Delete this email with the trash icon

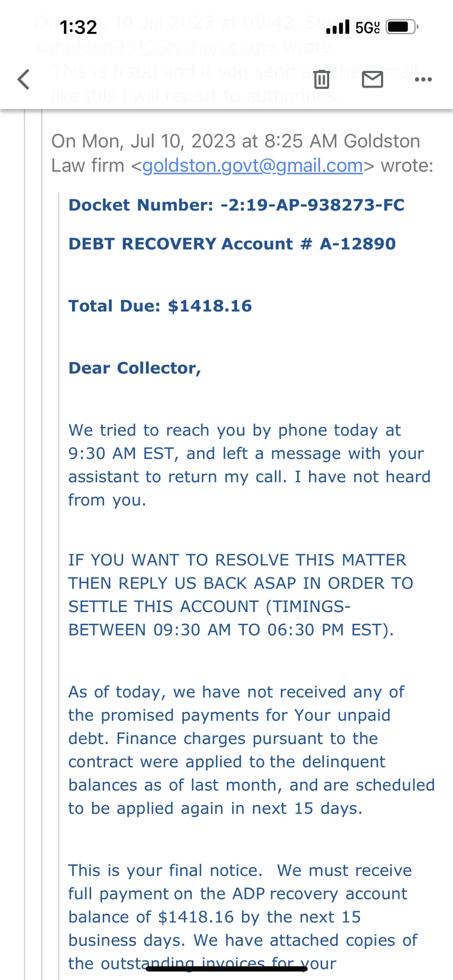click(x=322, y=79)
